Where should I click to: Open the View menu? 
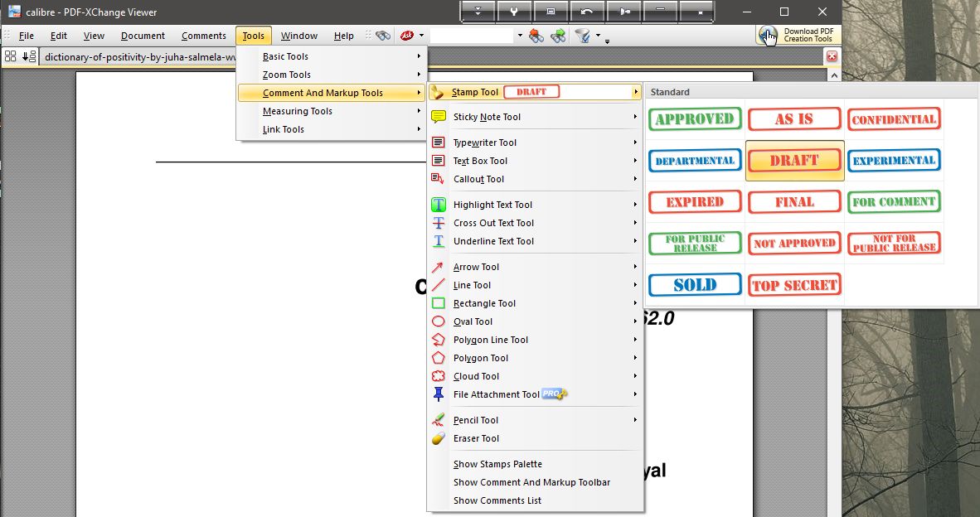(94, 36)
